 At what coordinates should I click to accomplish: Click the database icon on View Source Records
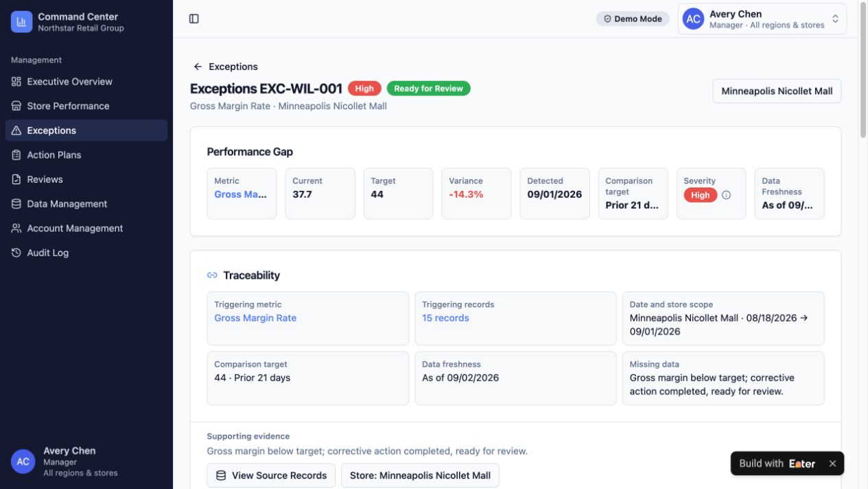tap(221, 475)
